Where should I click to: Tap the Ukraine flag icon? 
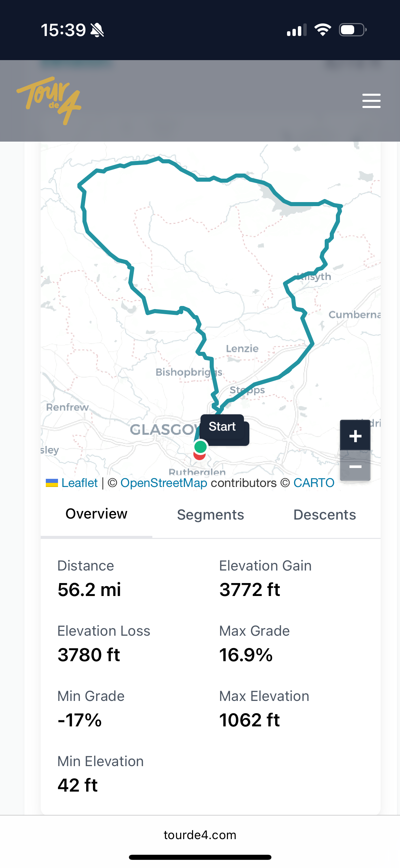[52, 483]
